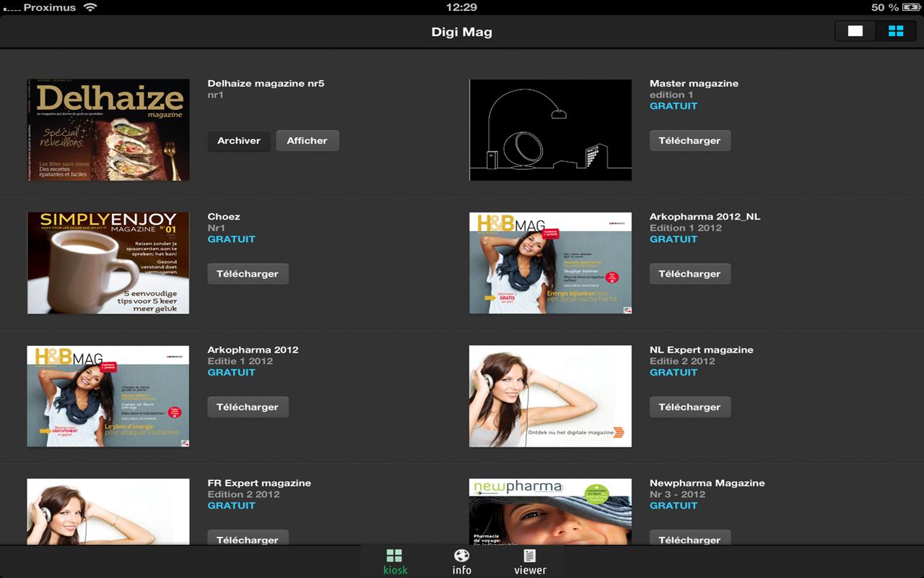Open the Delhaize magazine cover thumbnail
The image size is (924, 578).
coord(108,130)
